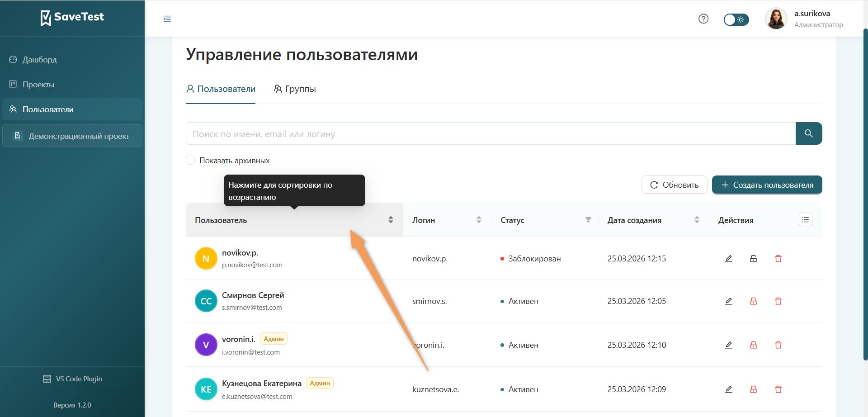Image resolution: width=868 pixels, height=417 pixels.
Task: Collapse the sidebar using the hamburger icon
Action: [167, 19]
